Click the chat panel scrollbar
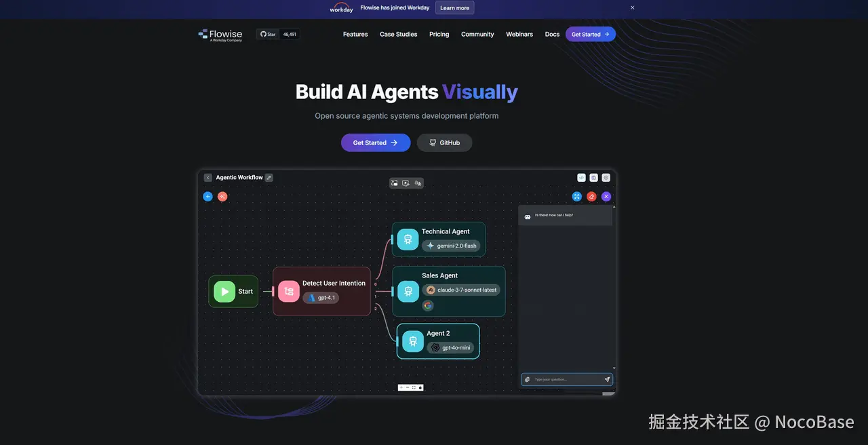The height and width of the screenshot is (445, 868). [614, 288]
